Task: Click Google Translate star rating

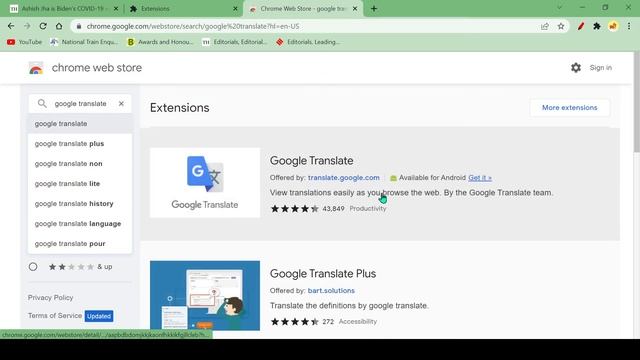Action: tap(294, 209)
